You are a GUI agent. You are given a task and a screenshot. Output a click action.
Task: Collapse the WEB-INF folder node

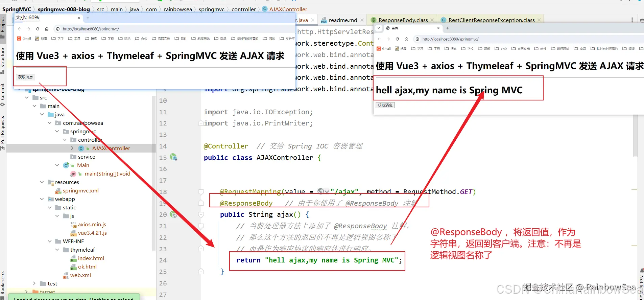tap(50, 241)
